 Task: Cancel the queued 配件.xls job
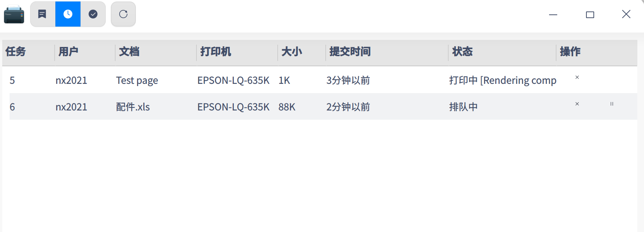(577, 104)
